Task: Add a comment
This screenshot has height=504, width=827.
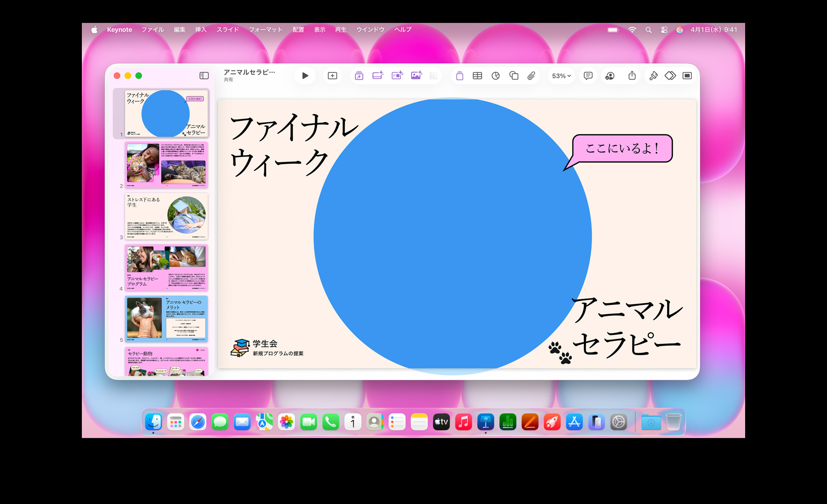Action: 588,76
